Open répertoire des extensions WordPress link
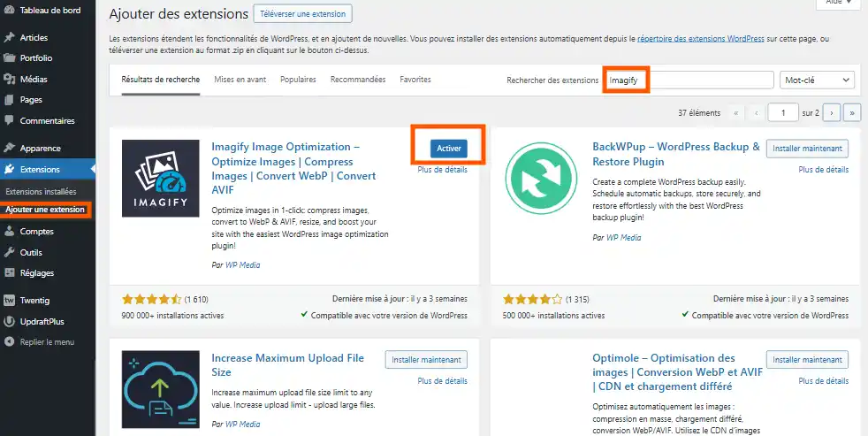 point(701,39)
